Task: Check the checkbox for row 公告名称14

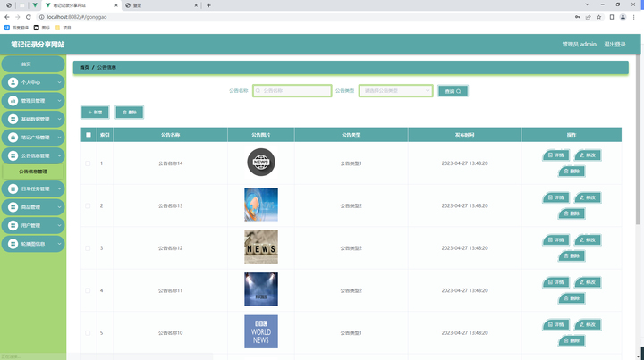Action: pyautogui.click(x=88, y=163)
